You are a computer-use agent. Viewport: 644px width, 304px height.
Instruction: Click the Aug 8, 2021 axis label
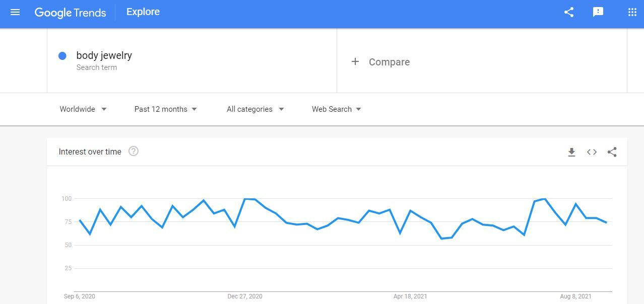(575, 296)
